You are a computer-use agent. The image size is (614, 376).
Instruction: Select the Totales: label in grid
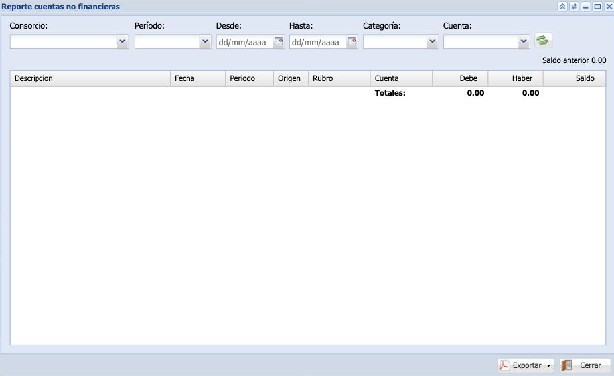point(390,93)
